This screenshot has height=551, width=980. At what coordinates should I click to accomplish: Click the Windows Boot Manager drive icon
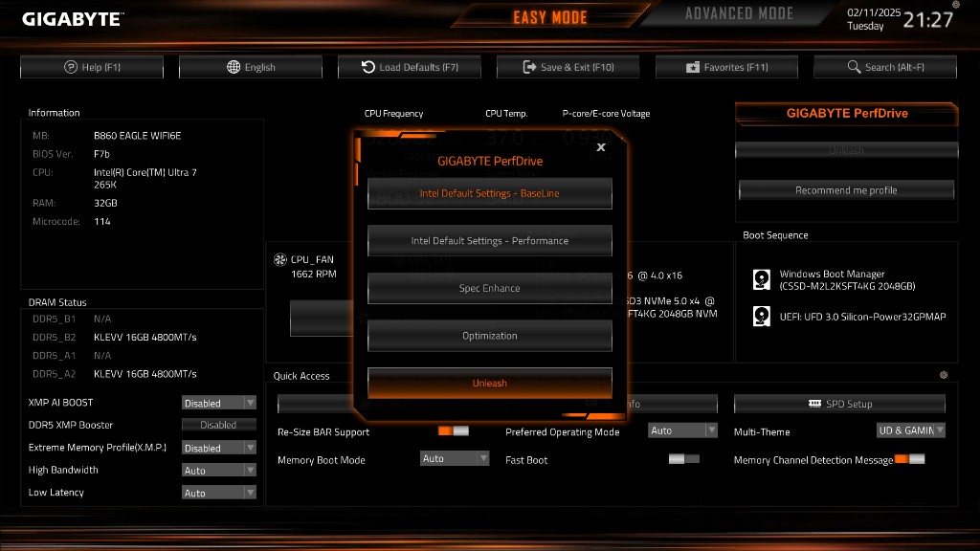click(761, 279)
